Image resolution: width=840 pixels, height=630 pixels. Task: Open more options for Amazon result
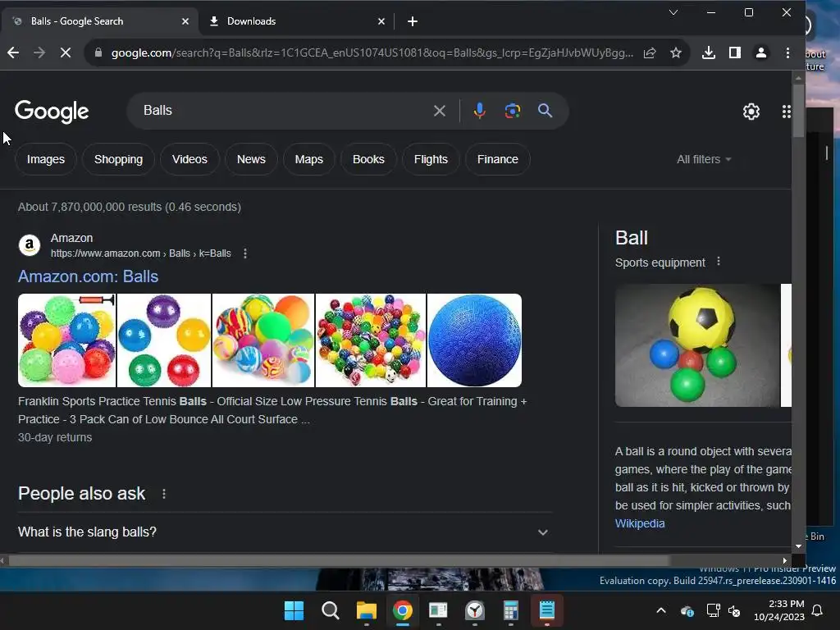245,253
